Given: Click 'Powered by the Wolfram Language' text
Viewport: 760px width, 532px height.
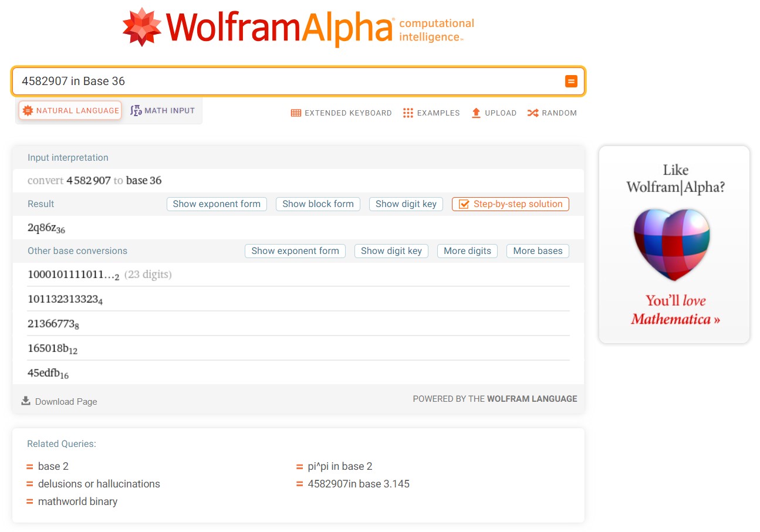Looking at the screenshot, I should (x=495, y=399).
